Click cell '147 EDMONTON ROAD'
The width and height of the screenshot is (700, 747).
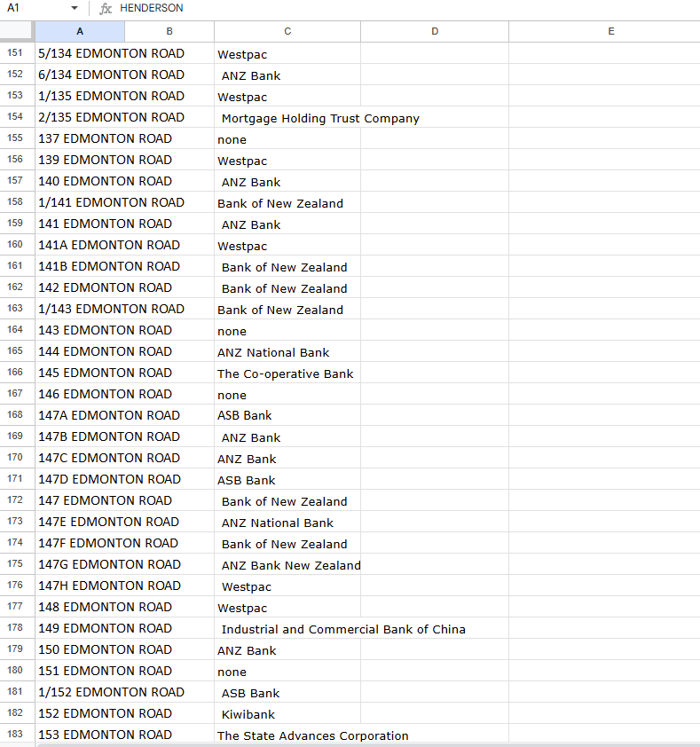pos(124,500)
